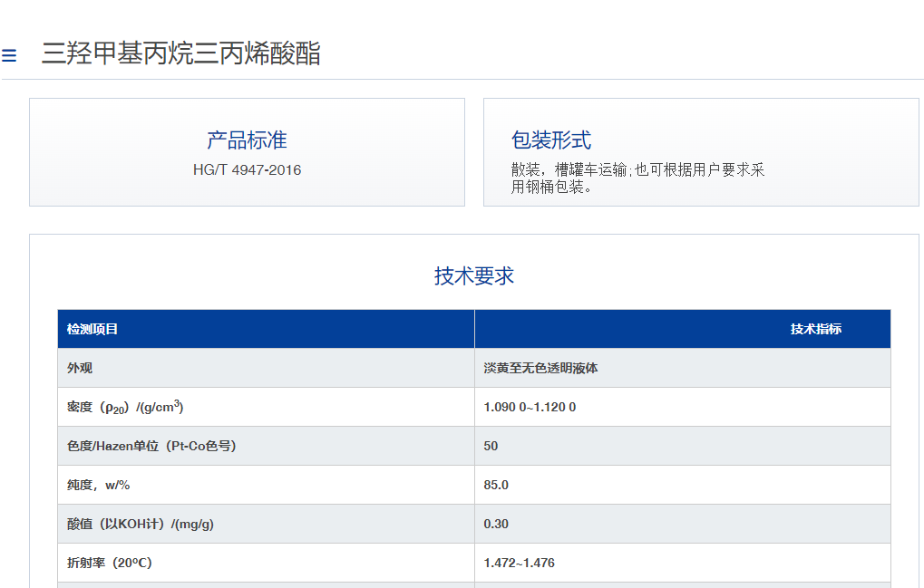Select the 密度 (ρ20) /(g/cm³) row label
Screen dimensions: 924x588
coord(125,408)
